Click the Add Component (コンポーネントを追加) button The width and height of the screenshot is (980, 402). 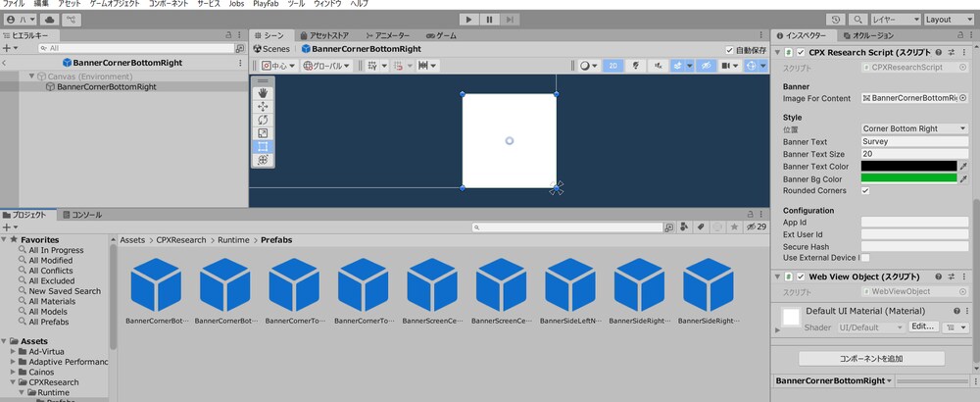[871, 359]
